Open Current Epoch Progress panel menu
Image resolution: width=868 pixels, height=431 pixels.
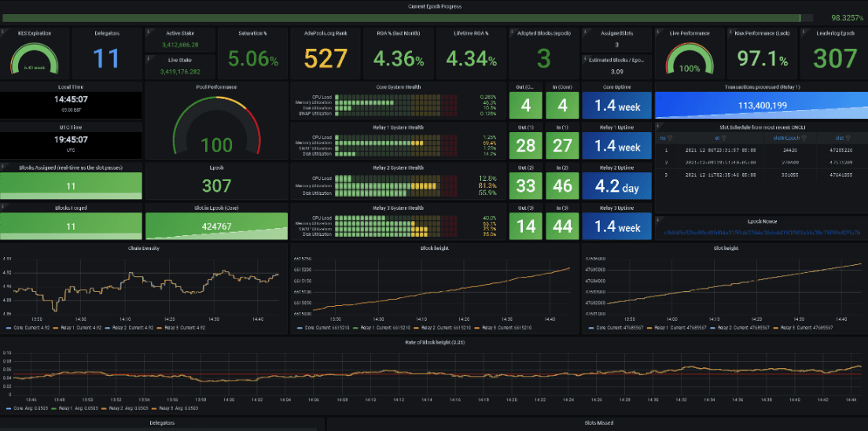click(434, 6)
